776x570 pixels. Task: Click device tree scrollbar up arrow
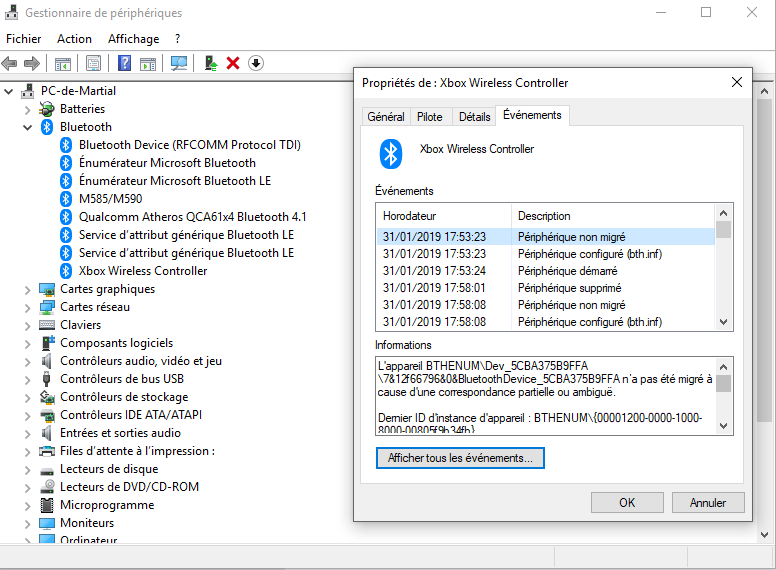pyautogui.click(x=764, y=92)
